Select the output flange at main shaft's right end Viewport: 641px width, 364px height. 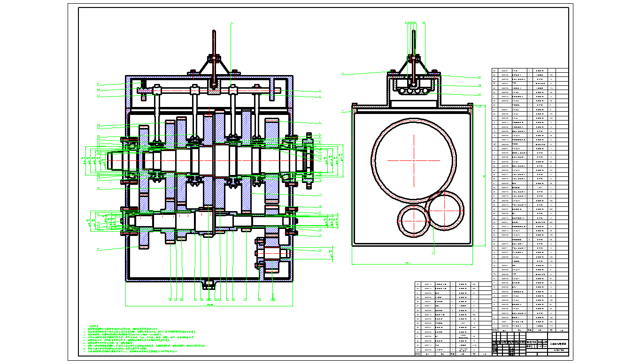point(308,158)
